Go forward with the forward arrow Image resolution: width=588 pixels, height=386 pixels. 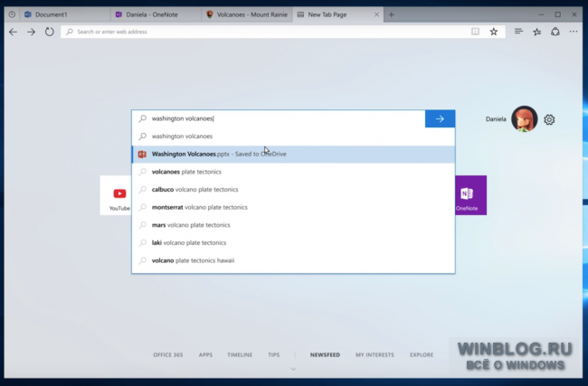pyautogui.click(x=31, y=32)
